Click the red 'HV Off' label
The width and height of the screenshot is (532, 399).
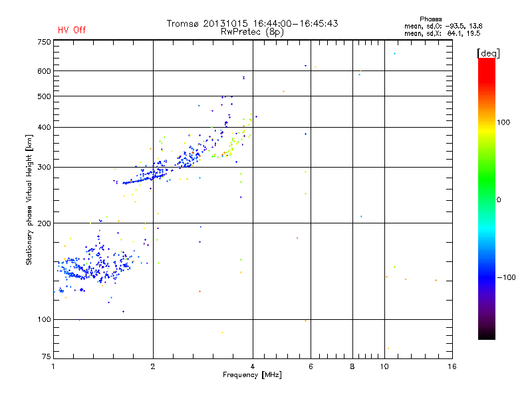coord(72,30)
